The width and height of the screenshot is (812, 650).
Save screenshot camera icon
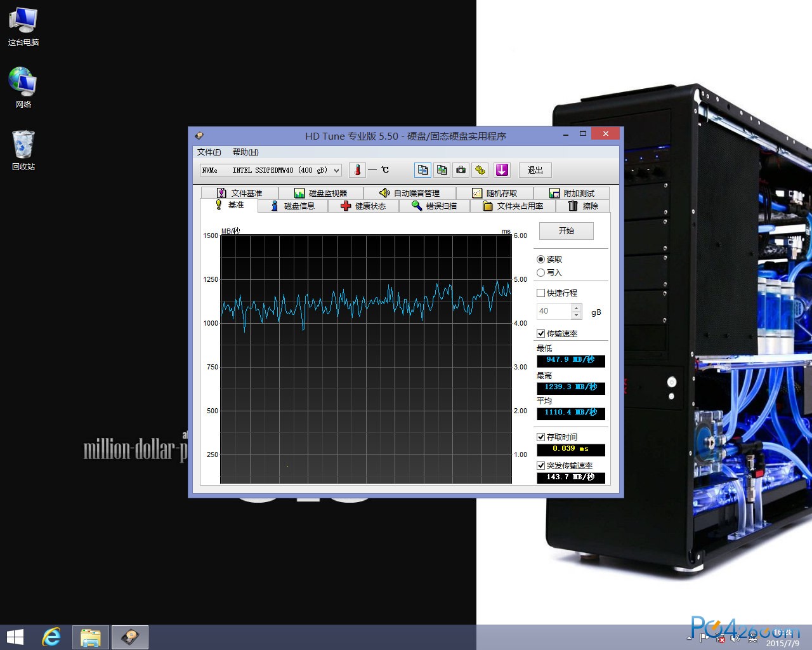[x=461, y=170]
